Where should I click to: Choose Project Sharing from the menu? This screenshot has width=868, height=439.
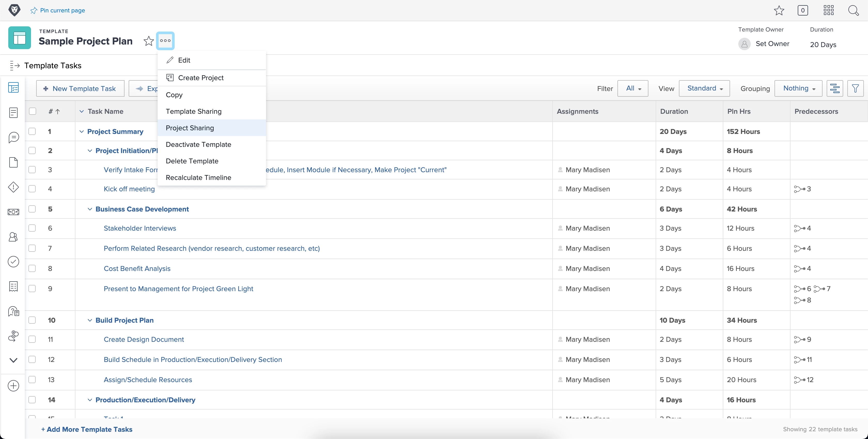point(190,128)
